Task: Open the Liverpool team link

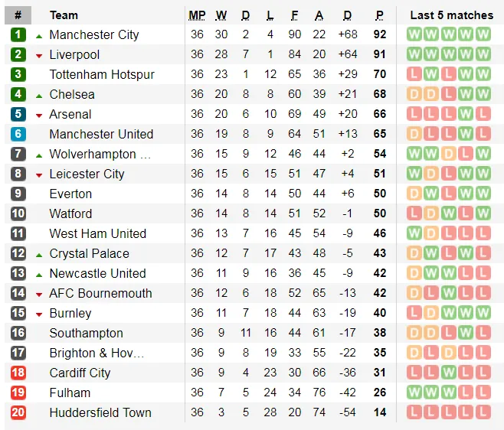Action: coord(74,54)
